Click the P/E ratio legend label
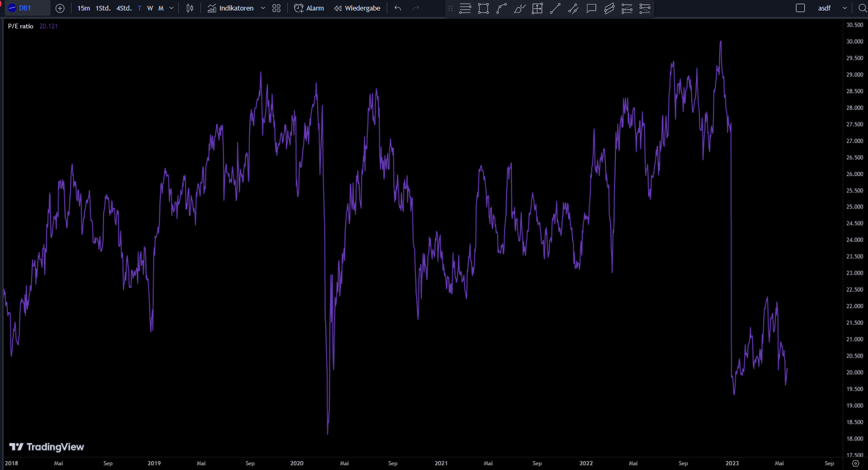This screenshot has width=868, height=470. click(21, 26)
